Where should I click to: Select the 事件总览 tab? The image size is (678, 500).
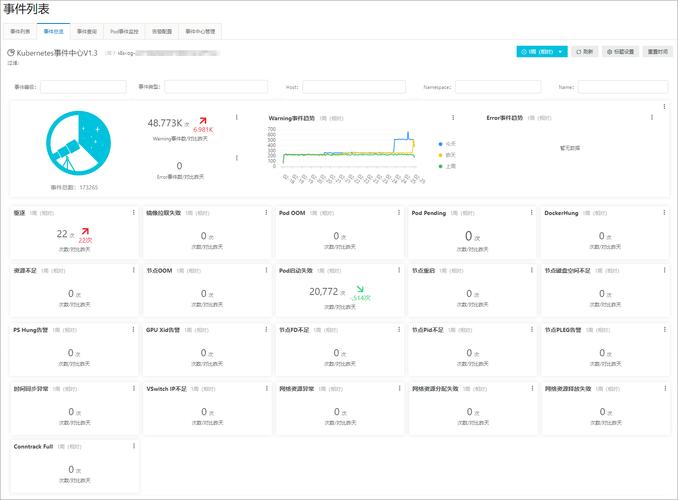point(54,32)
